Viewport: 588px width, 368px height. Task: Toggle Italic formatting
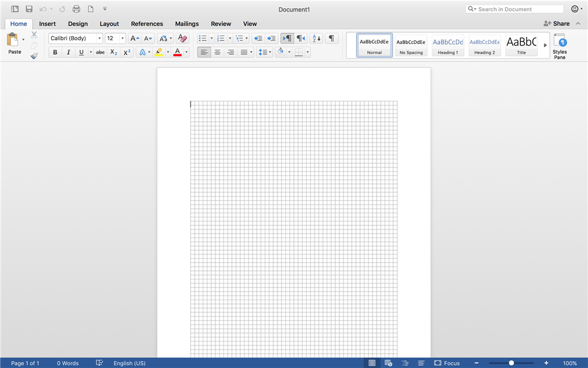68,52
